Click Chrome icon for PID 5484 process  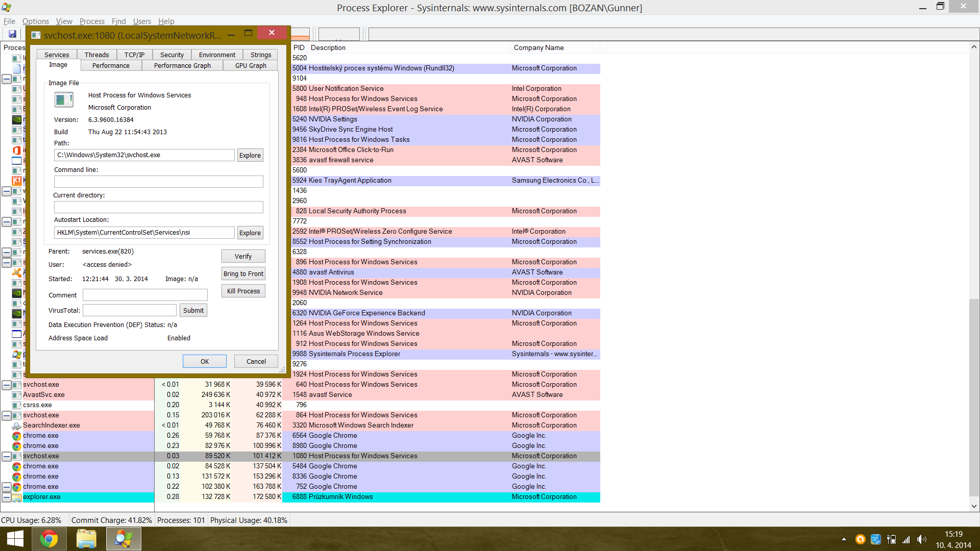pos(16,466)
